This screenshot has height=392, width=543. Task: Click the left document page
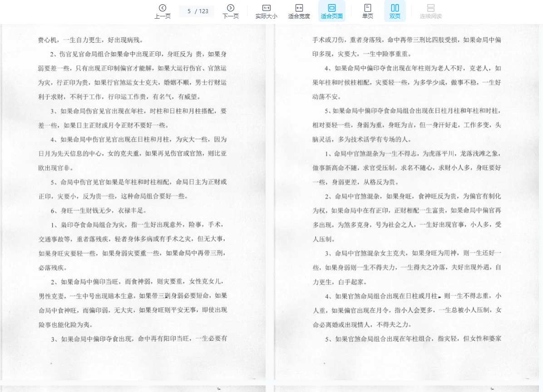pos(133,202)
